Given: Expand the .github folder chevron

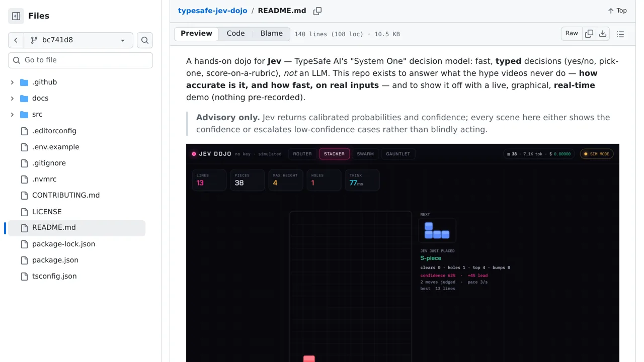Looking at the screenshot, I should coord(12,82).
